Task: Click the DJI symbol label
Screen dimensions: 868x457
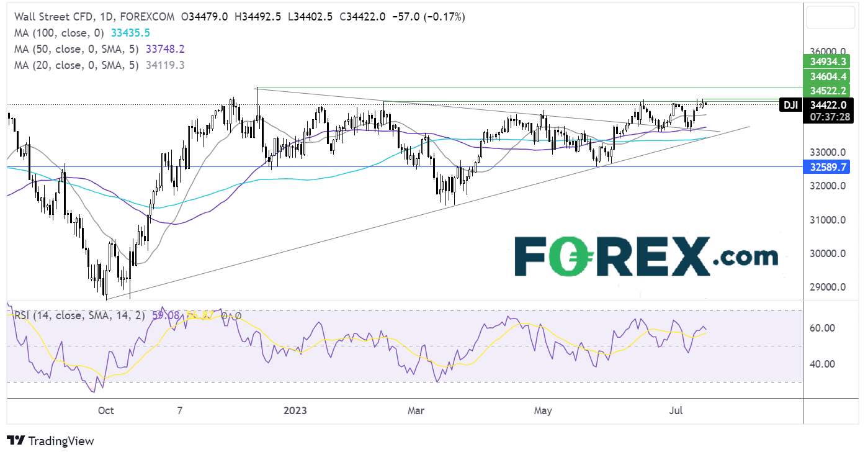Action: [x=791, y=106]
